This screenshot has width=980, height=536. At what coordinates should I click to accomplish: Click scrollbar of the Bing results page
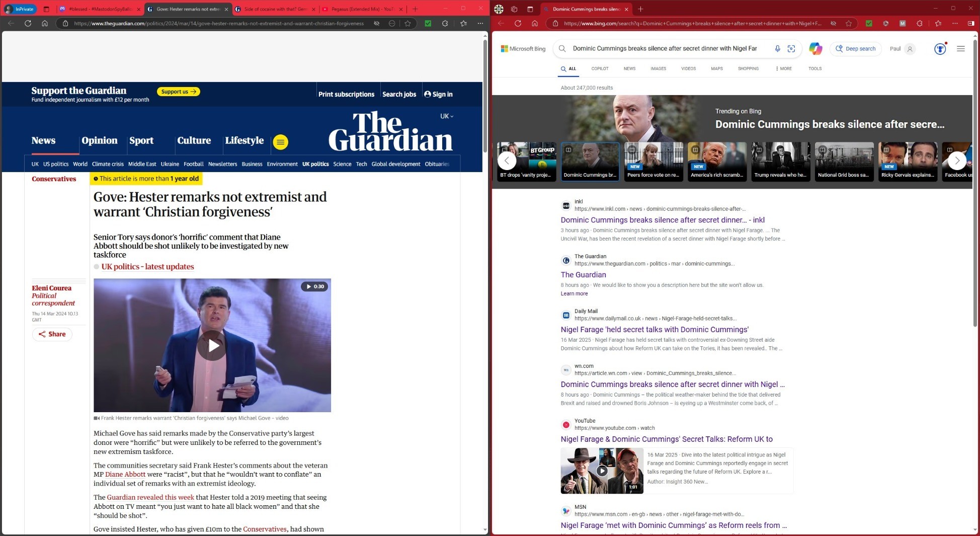975,182
